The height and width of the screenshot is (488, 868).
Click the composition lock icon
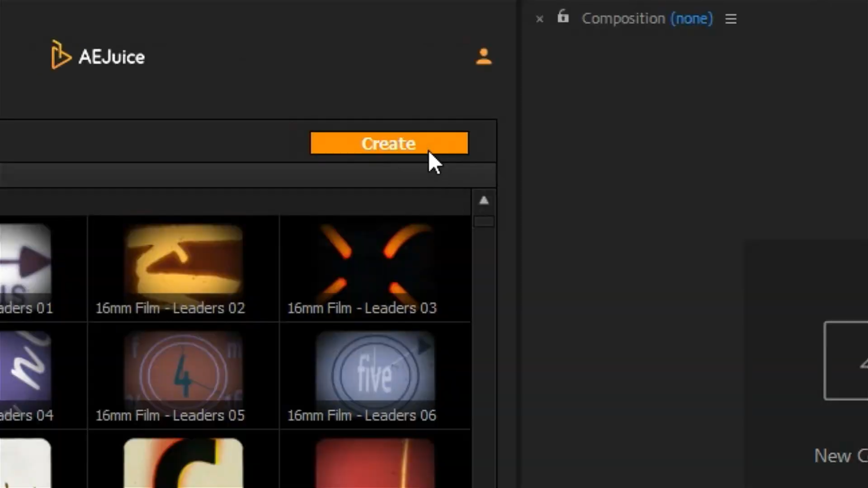(x=563, y=18)
